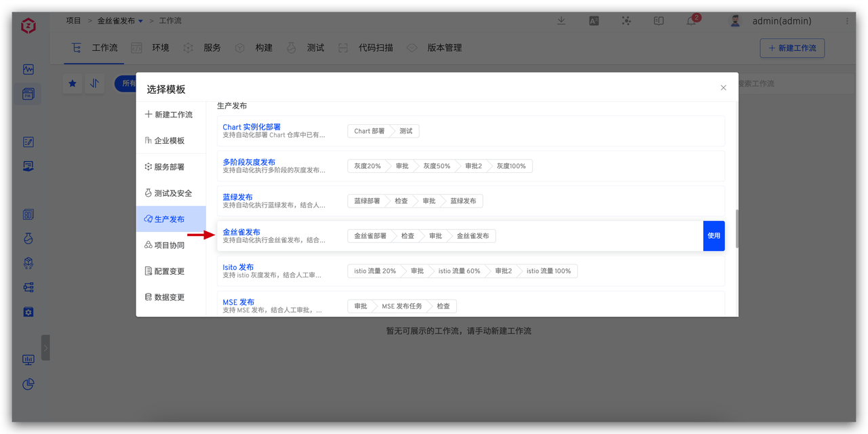Open the three-dot menu at top right

(x=846, y=21)
